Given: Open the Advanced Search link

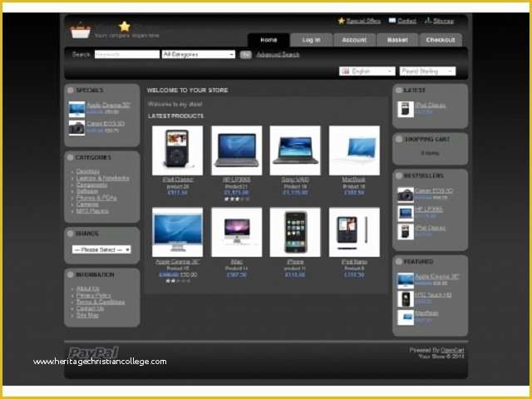Looking at the screenshot, I should (x=278, y=55).
